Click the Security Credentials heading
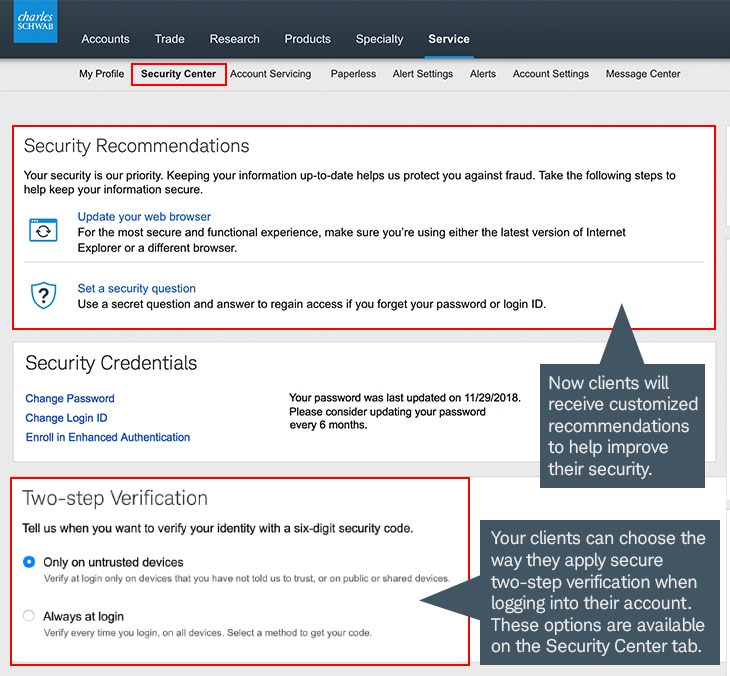Image resolution: width=730 pixels, height=676 pixels. coord(111,363)
